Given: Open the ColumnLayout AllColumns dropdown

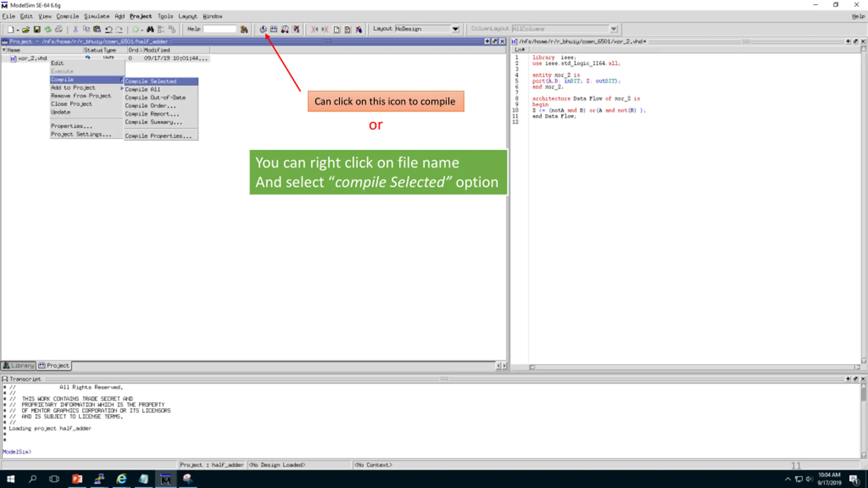Looking at the screenshot, I should pos(613,29).
